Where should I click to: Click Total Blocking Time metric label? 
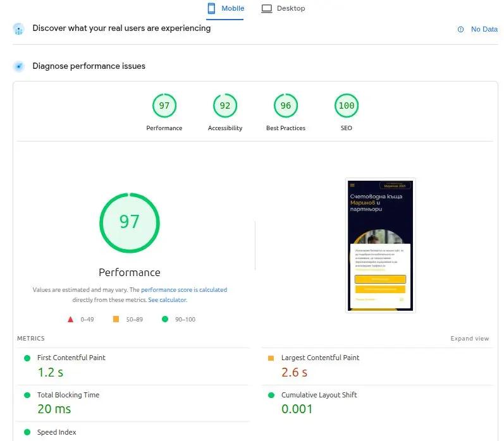pyautogui.click(x=68, y=395)
